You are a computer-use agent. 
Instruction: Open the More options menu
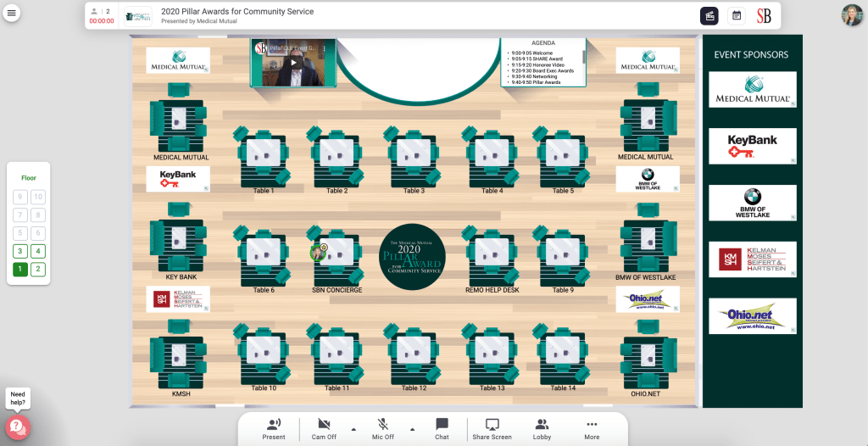coord(592,428)
